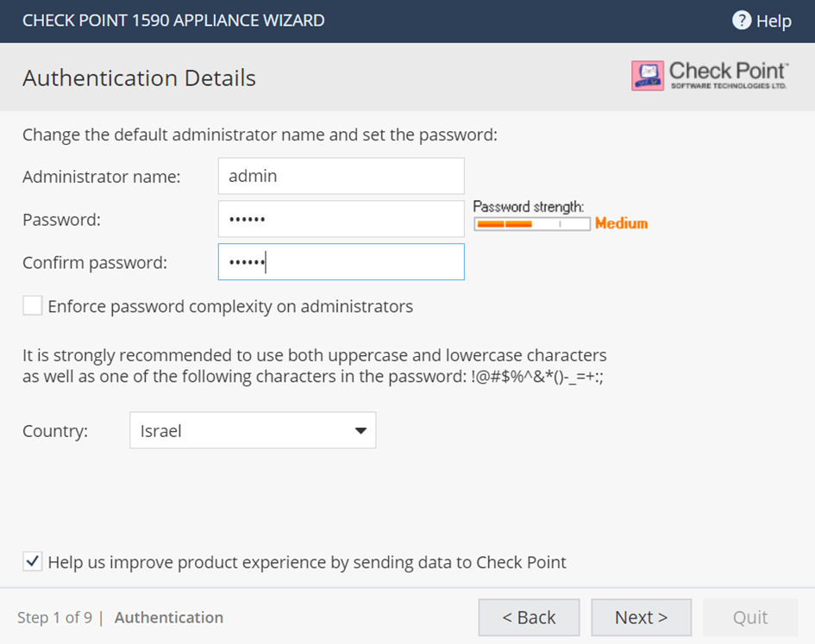This screenshot has width=815, height=644.
Task: Select the Israel country combo box
Action: pos(253,430)
